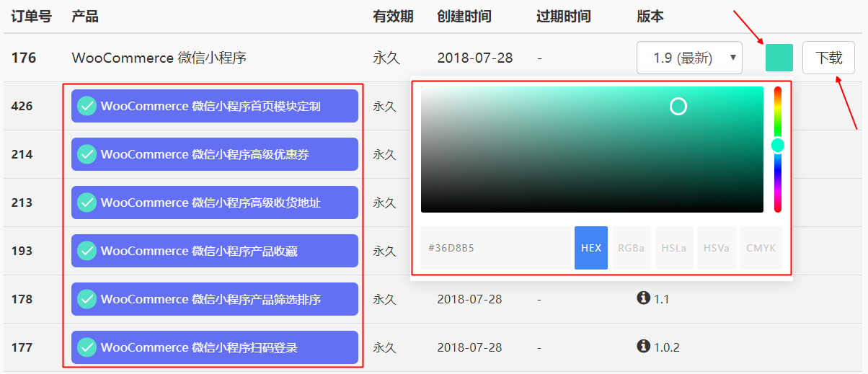Click the creation date in order 176 row
868x374 pixels.
point(475,58)
